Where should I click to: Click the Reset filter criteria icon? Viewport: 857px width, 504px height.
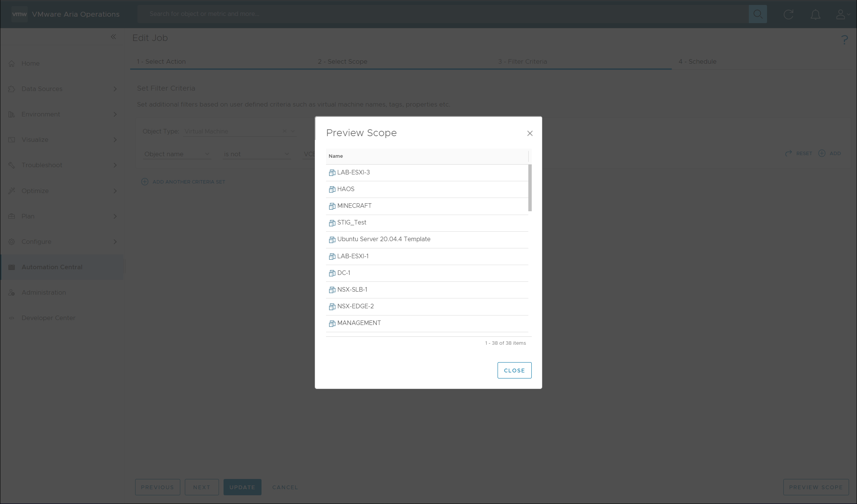pos(789,153)
